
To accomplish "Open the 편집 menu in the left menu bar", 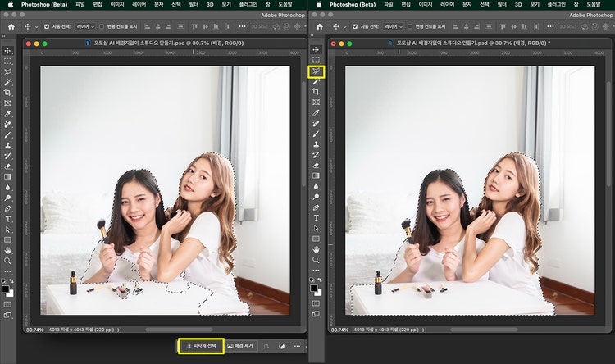I will click(x=98, y=4).
